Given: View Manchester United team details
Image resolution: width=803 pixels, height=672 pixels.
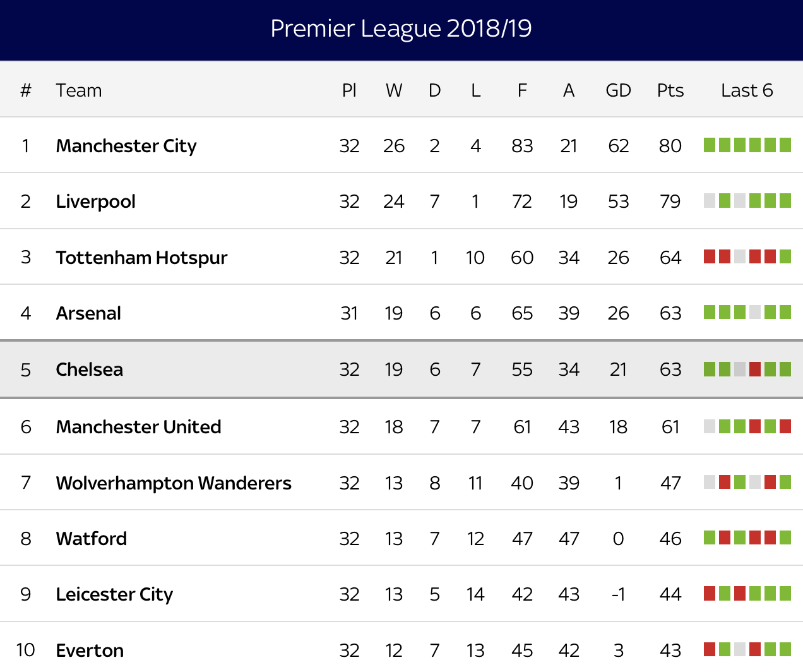Looking at the screenshot, I should [138, 427].
